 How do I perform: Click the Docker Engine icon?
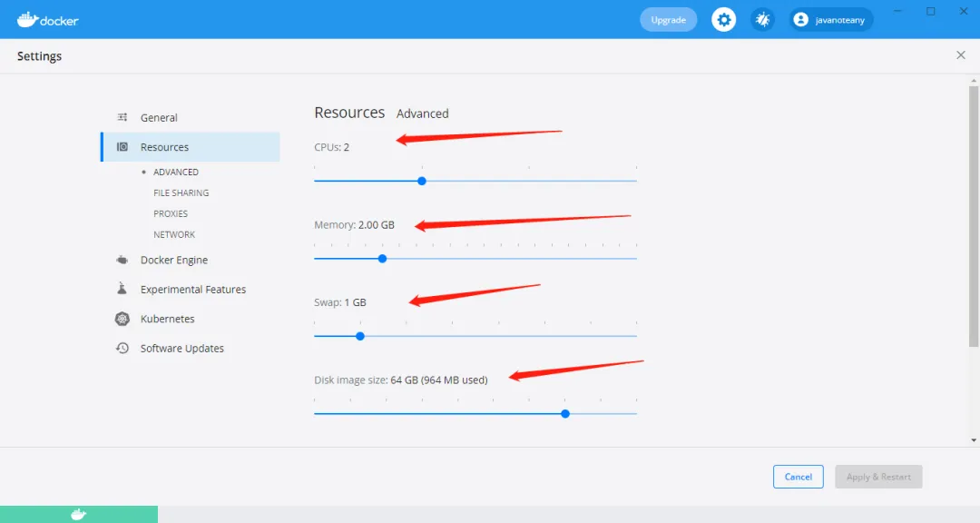122,260
